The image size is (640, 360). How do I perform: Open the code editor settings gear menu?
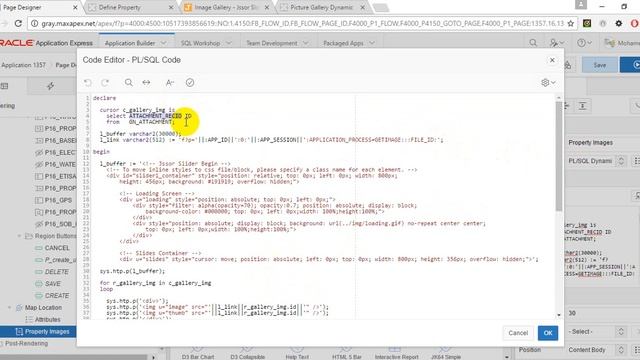(x=548, y=82)
